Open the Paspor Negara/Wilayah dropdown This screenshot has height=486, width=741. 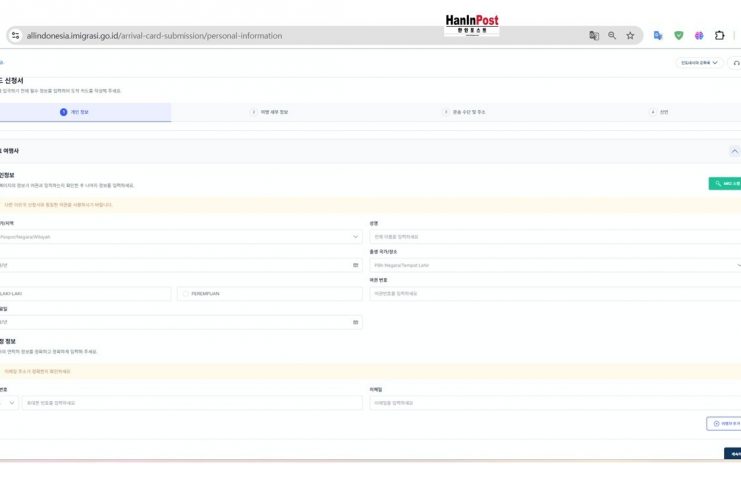(180, 237)
